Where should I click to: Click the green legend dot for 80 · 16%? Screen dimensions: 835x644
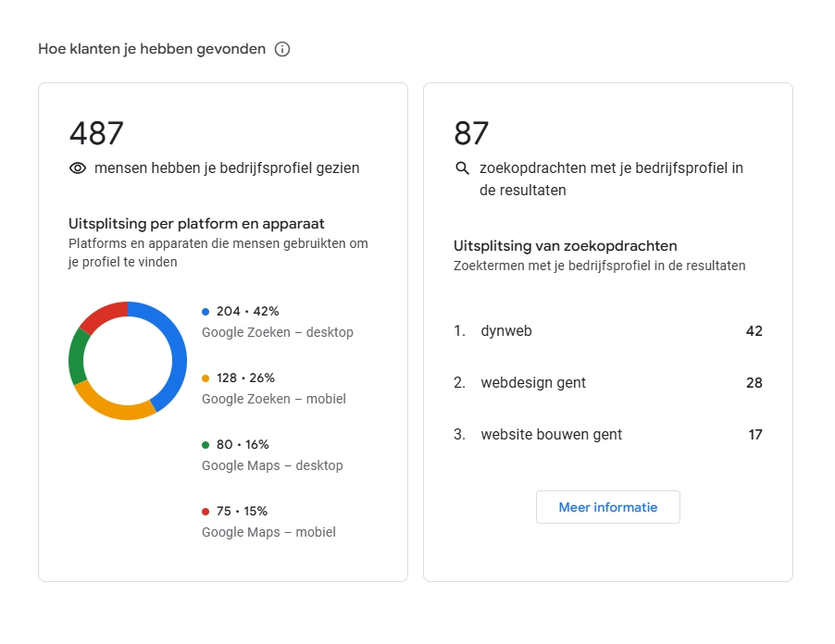206,445
